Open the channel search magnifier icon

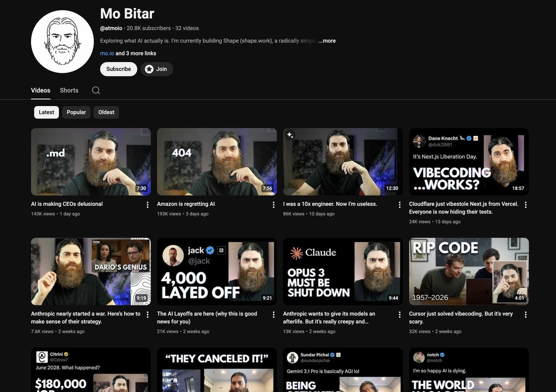tap(96, 90)
